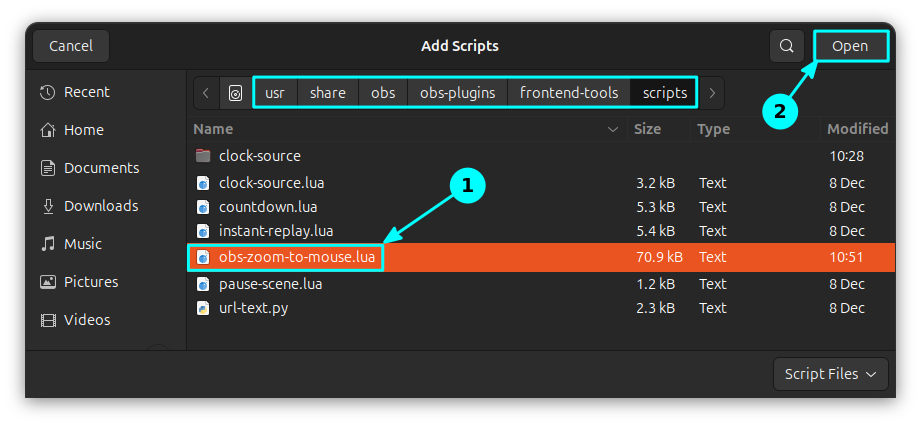Click the url-text.py Python file icon
This screenshot has height=426, width=921.
tap(203, 308)
